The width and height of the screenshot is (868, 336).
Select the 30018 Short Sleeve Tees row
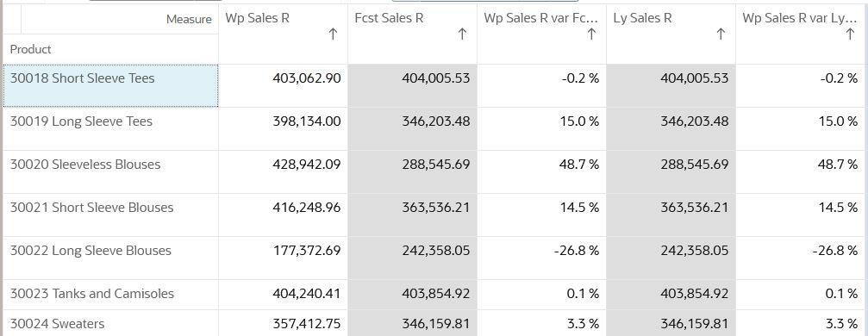[110, 86]
